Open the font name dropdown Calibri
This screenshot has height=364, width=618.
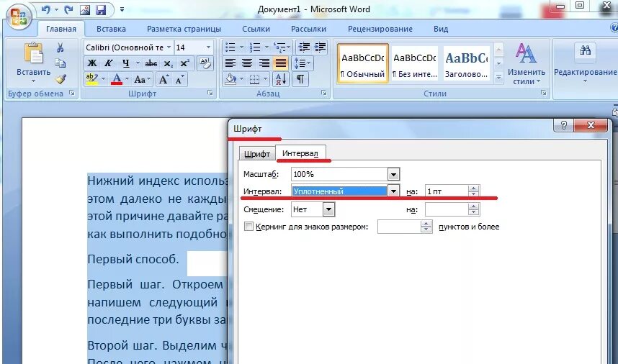pos(169,47)
